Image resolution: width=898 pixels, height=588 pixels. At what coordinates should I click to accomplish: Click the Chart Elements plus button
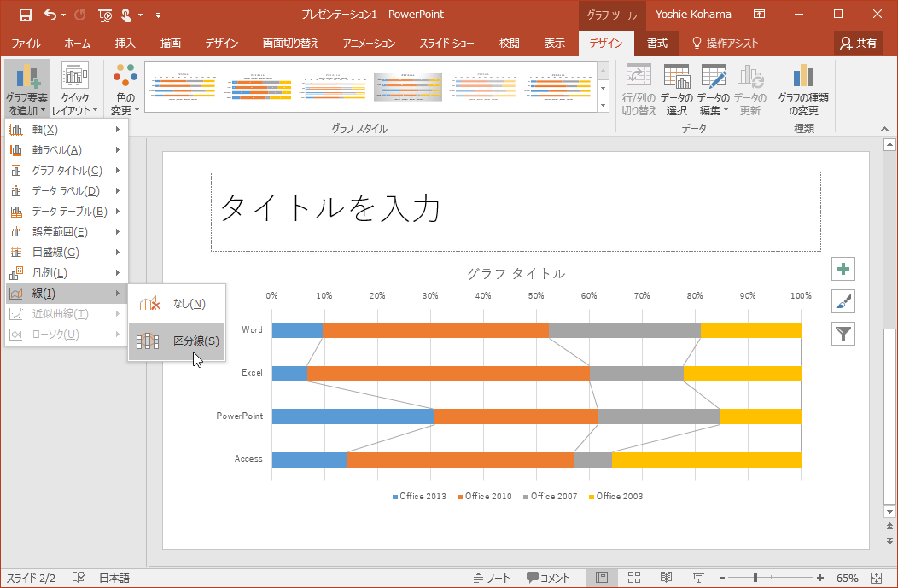pos(843,269)
